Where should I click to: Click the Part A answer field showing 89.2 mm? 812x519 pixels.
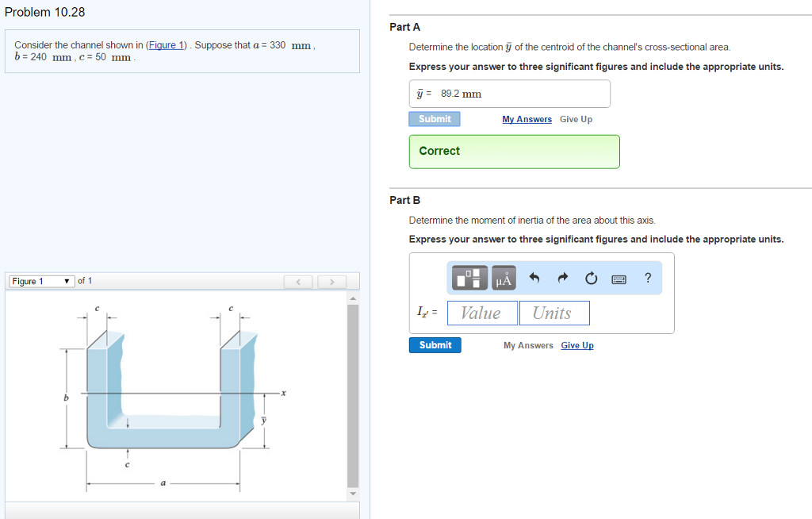510,94
